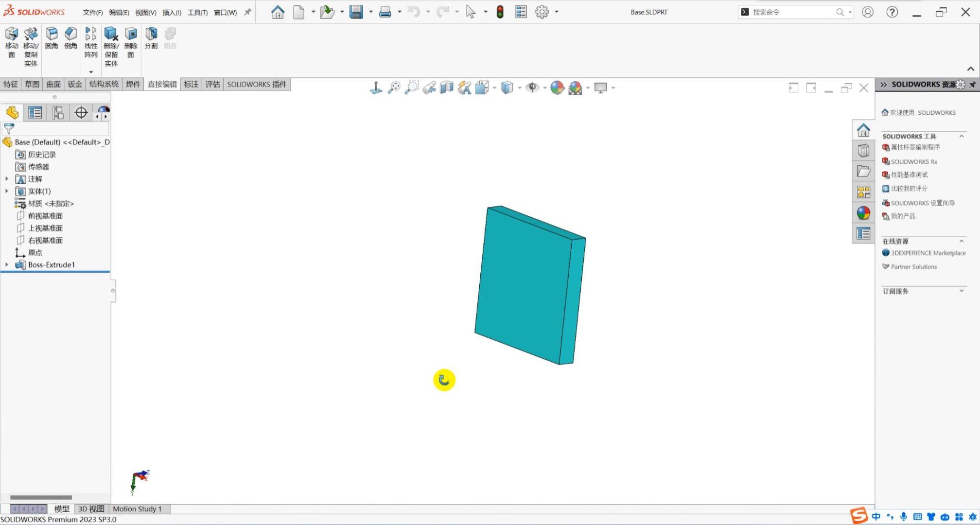Image resolution: width=980 pixels, height=525 pixels.
Task: Collapse the SOLIDWORKS 工具 section
Action: coord(961,136)
